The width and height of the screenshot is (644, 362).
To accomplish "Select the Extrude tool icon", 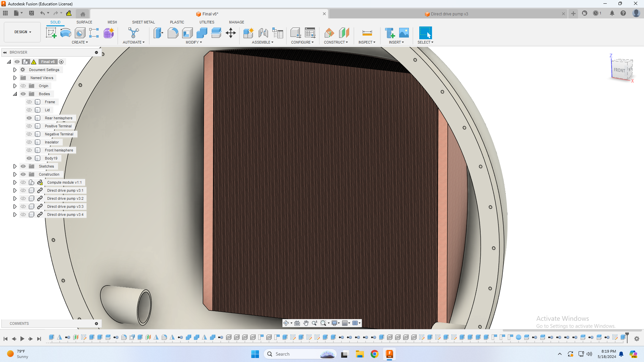I will coord(66,33).
